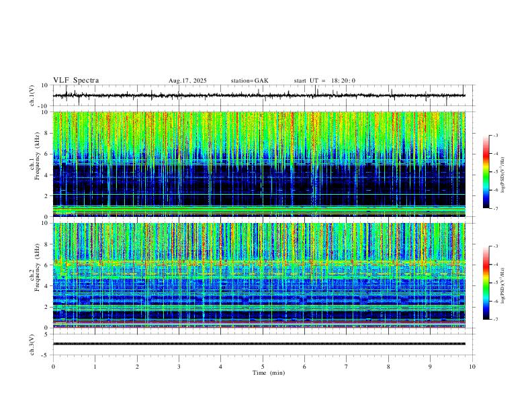
Task: Click the ch.1 spectrogram color scale bar
Action: point(486,172)
